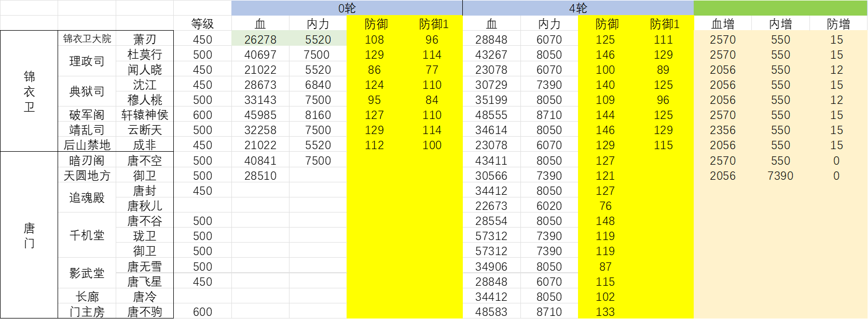This screenshot has width=868, height=319.
Task: Click the '长廊' location cell
Action: (87, 297)
